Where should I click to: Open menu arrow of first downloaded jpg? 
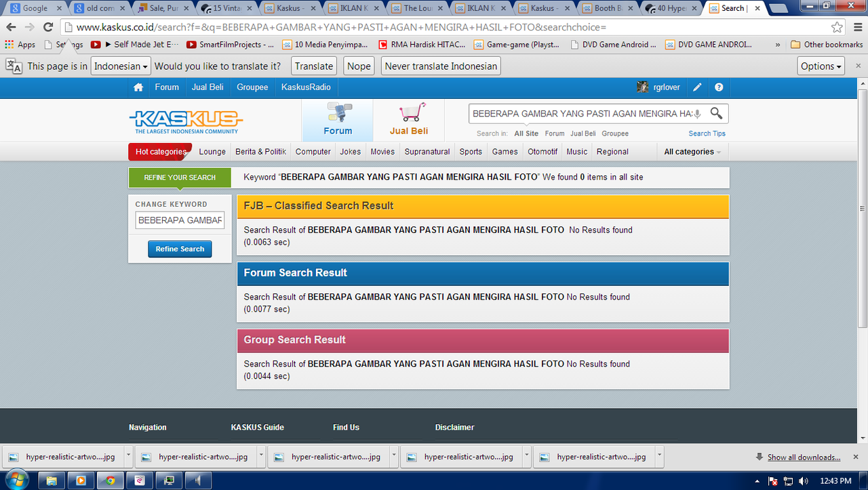(x=129, y=455)
